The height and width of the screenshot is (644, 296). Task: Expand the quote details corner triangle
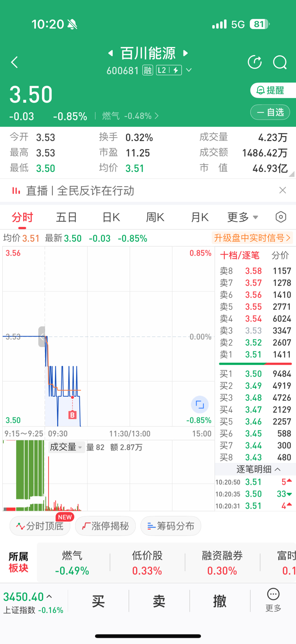point(291,174)
